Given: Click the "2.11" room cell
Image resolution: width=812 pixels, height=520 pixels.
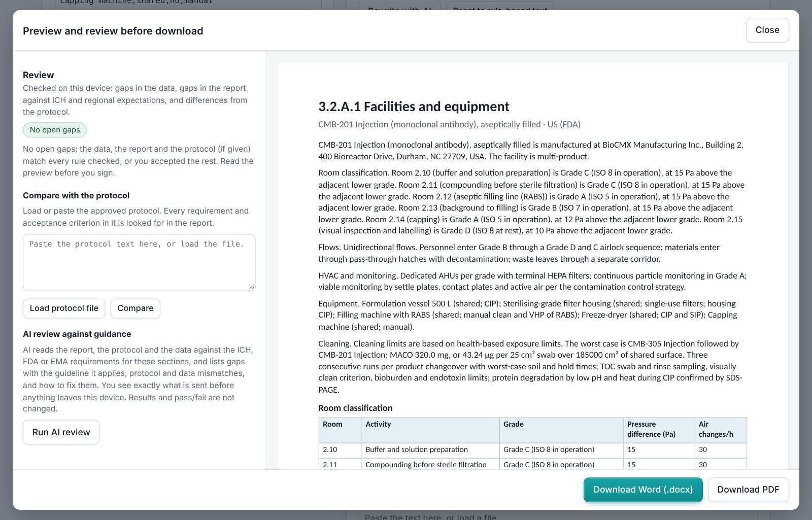Looking at the screenshot, I should pyautogui.click(x=340, y=464).
